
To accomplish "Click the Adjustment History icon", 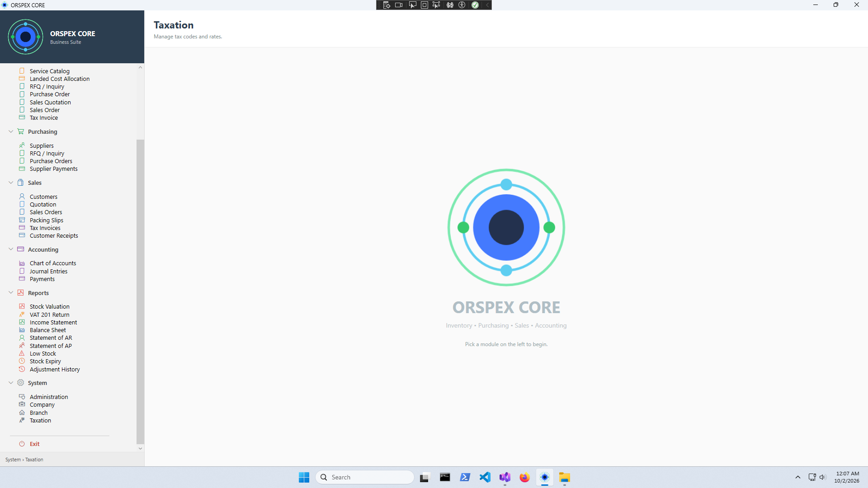I will point(22,369).
